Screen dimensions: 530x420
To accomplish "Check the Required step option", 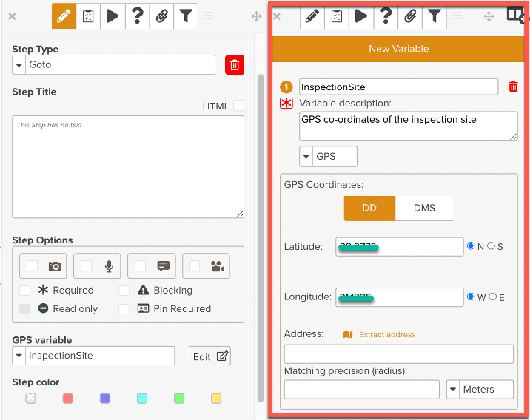I will (25, 291).
